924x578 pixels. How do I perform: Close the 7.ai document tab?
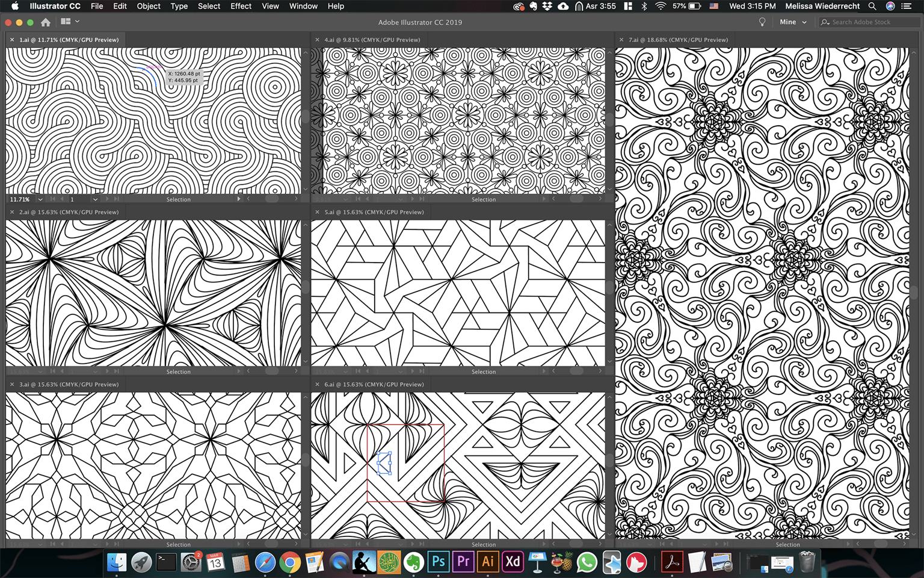click(621, 40)
